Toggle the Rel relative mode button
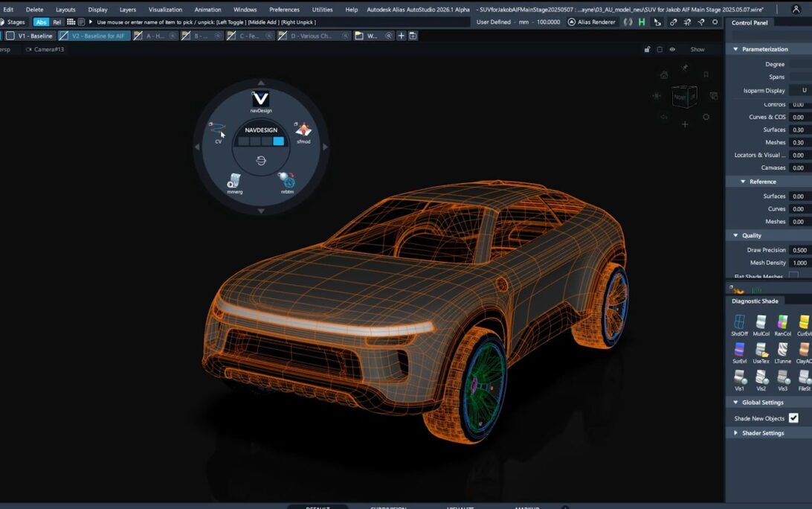 pos(57,22)
